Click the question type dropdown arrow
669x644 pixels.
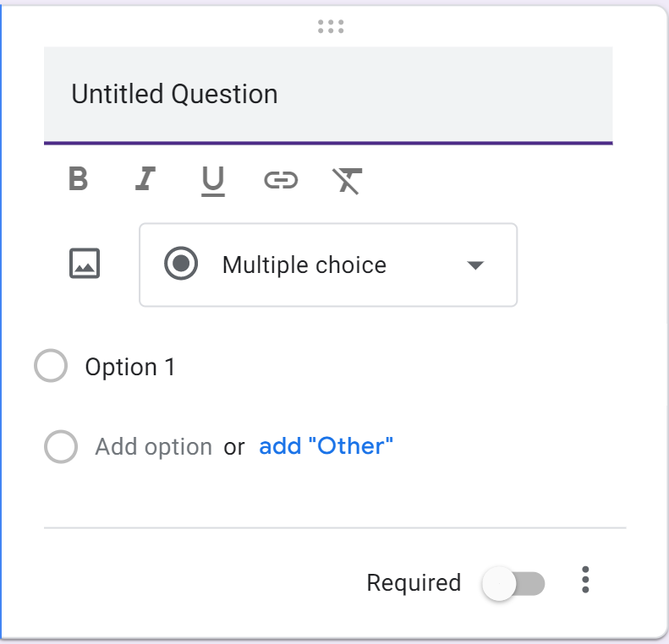coord(475,265)
